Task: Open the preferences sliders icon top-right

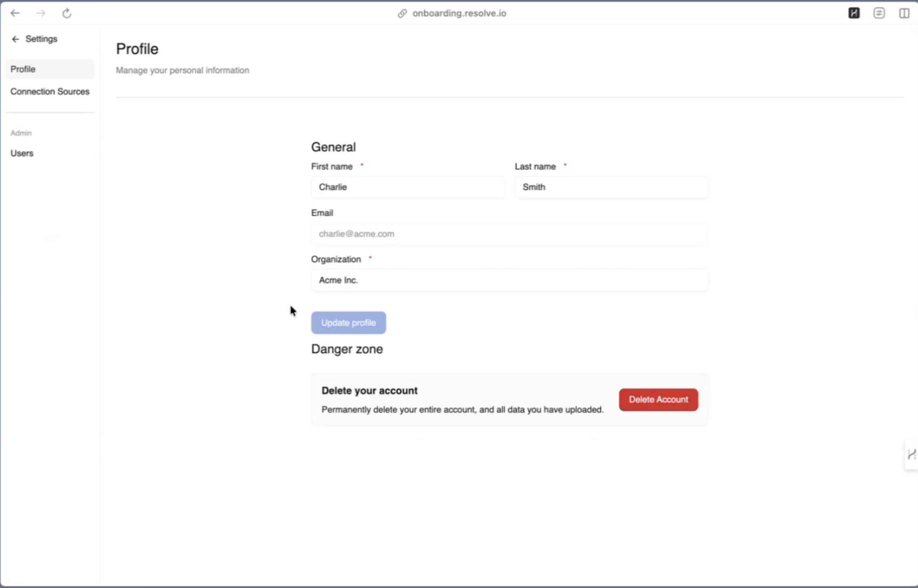Action: 879,13
